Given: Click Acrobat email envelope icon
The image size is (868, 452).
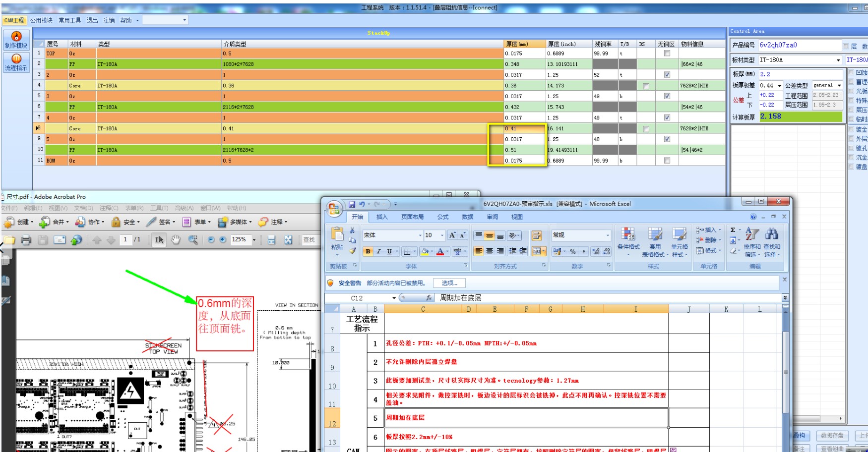Looking at the screenshot, I should (60, 240).
